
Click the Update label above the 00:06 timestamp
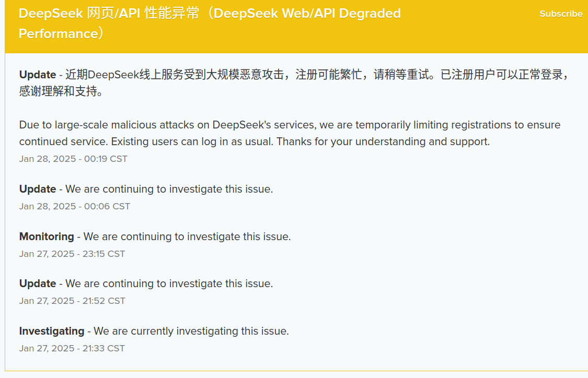coord(38,189)
